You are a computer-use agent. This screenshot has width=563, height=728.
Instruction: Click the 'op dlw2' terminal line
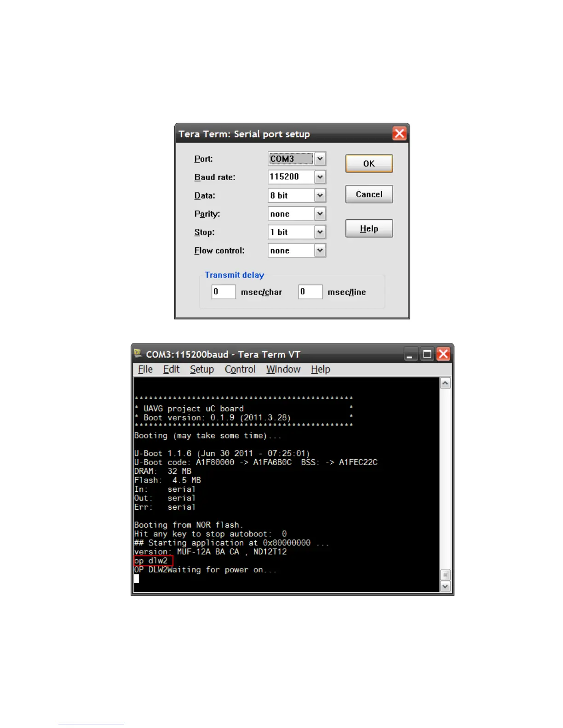pyautogui.click(x=151, y=561)
